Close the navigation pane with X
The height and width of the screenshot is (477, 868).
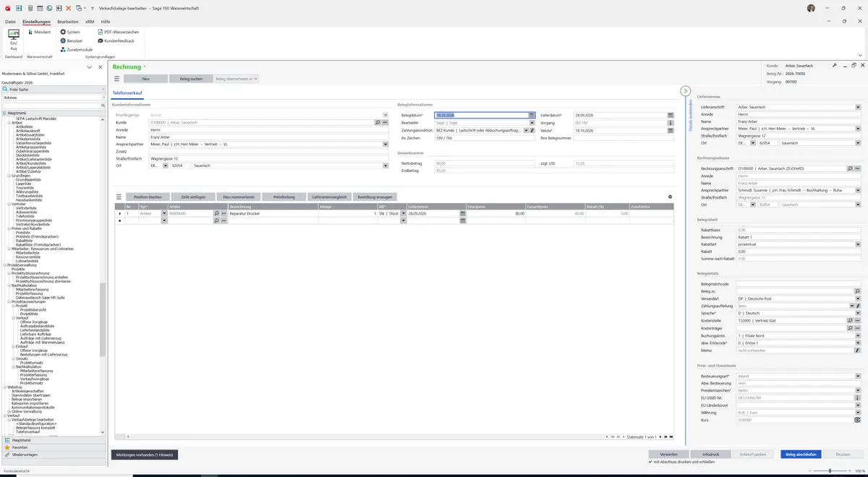point(99,66)
